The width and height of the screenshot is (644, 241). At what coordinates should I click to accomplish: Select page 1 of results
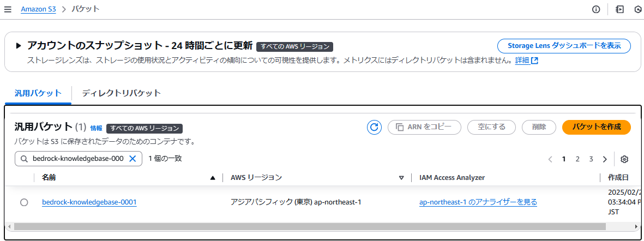click(564, 159)
